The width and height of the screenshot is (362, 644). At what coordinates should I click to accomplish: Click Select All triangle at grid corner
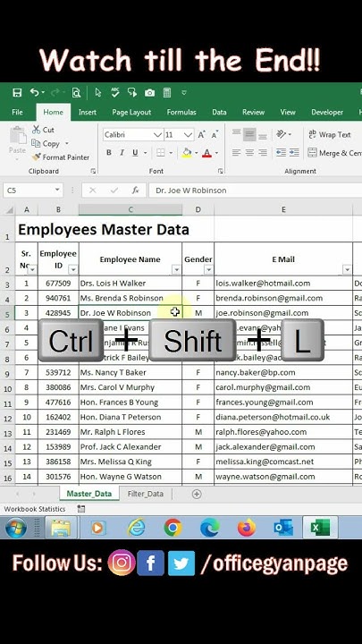click(9, 210)
